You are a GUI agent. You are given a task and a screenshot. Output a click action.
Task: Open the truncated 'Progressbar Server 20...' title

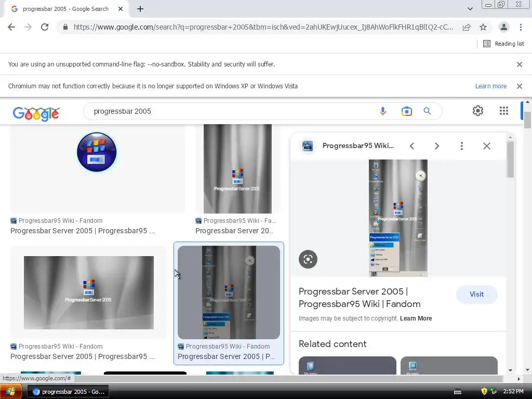click(234, 231)
